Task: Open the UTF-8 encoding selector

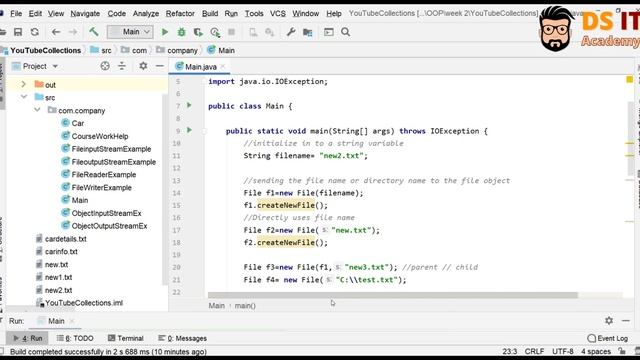Action: coord(562,351)
